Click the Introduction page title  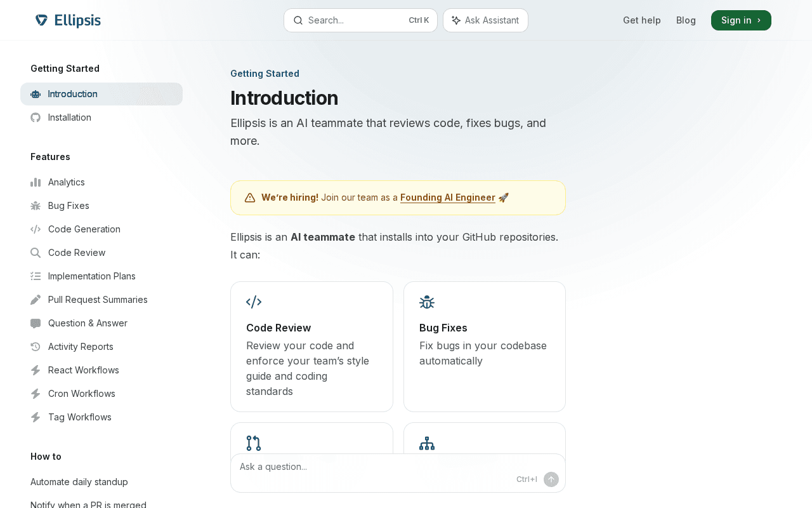click(284, 98)
